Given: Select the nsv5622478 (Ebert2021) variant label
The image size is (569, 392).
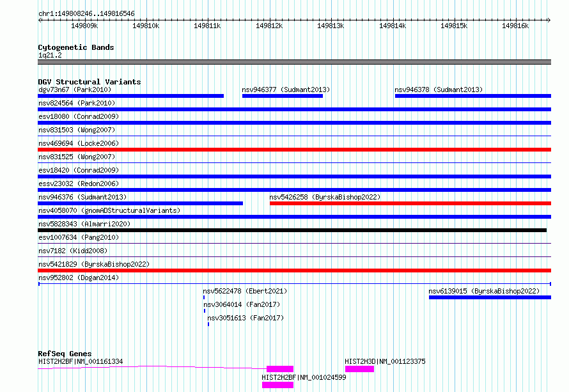Looking at the screenshot, I should tap(240, 291).
